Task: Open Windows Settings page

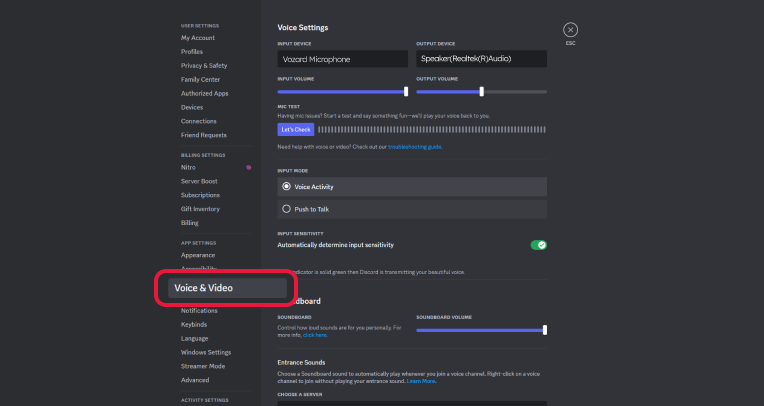Action: tap(206, 352)
